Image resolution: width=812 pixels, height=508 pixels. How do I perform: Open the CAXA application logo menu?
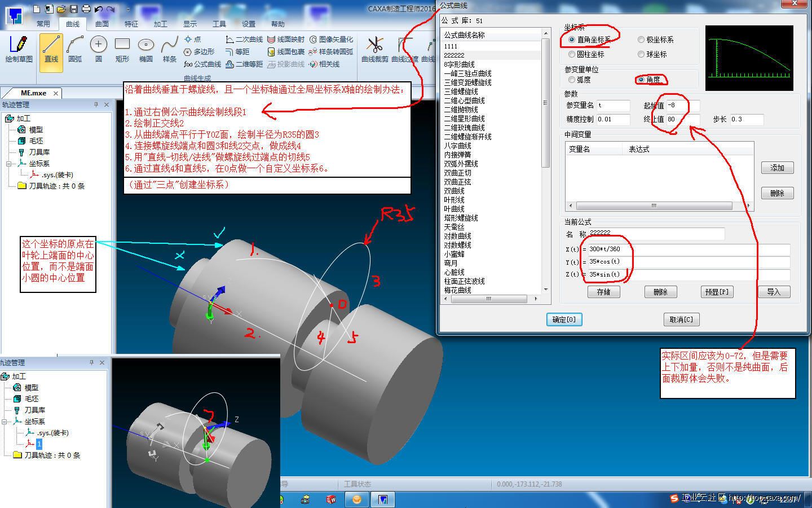[x=14, y=15]
